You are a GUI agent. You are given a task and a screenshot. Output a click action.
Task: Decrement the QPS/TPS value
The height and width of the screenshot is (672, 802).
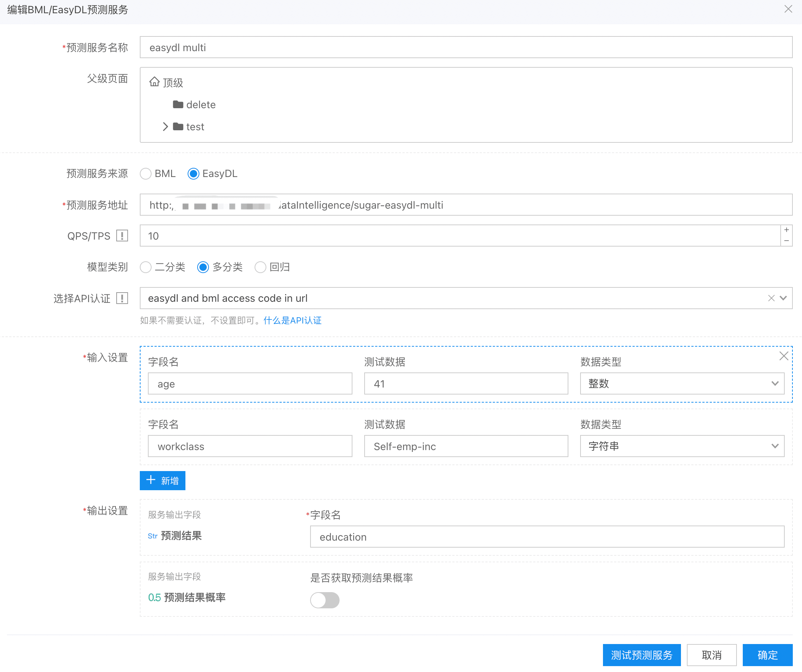(x=786, y=241)
